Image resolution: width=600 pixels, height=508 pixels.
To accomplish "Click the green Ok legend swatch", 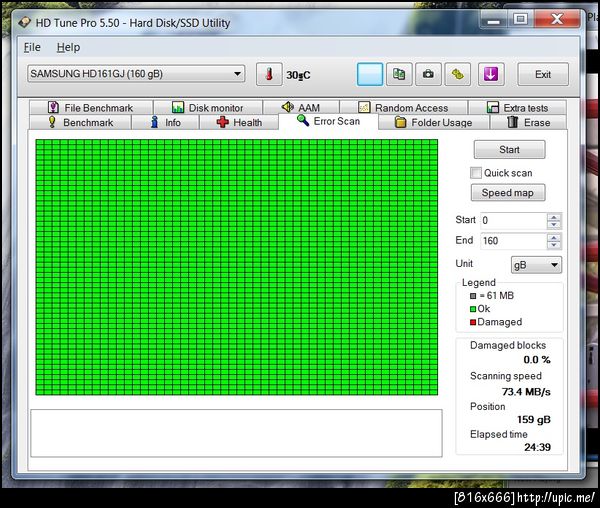I will pos(473,309).
